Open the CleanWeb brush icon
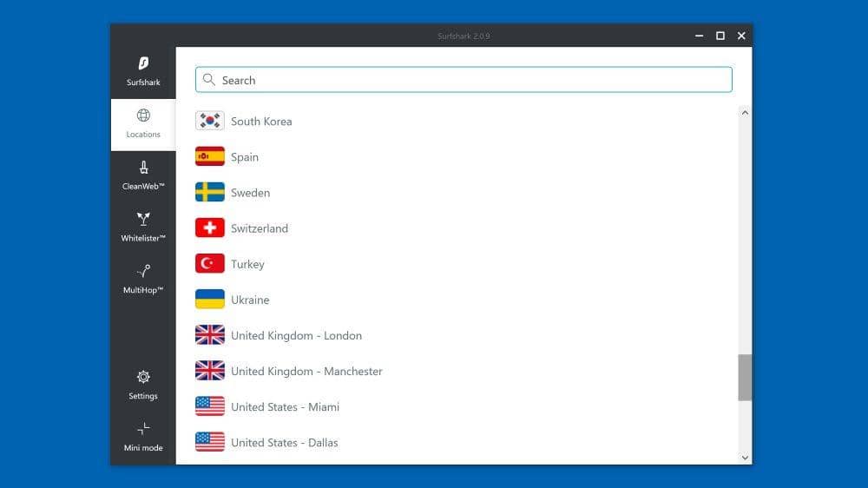This screenshot has width=868, height=488. tap(143, 168)
